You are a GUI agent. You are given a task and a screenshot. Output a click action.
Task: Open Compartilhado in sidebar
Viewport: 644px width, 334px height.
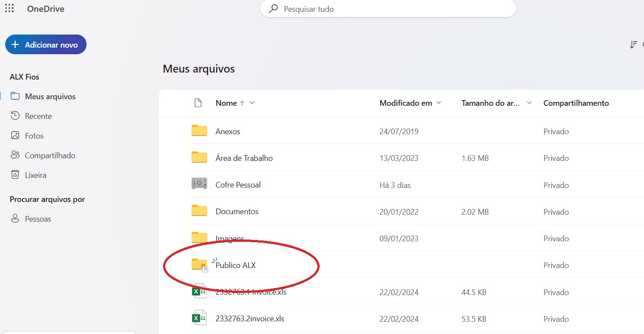point(50,156)
